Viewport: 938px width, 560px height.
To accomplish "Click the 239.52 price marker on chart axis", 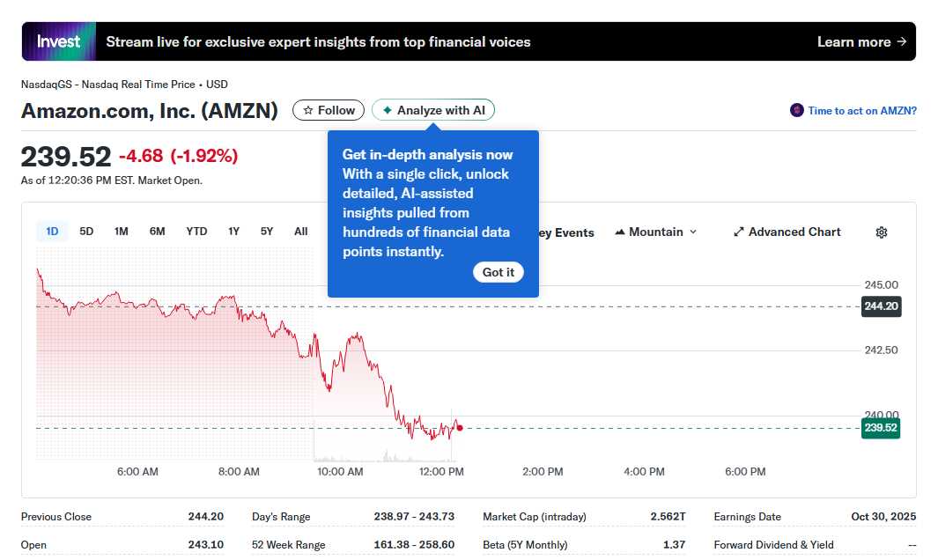I will tap(881, 428).
